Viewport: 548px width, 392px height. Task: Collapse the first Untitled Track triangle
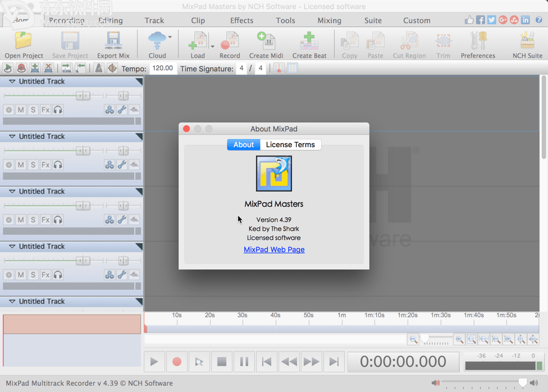[12, 81]
